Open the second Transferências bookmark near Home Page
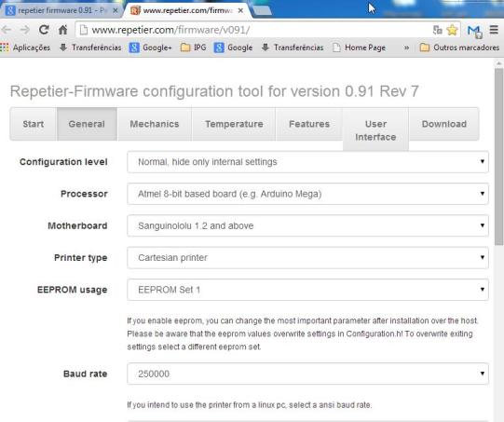 [293, 48]
